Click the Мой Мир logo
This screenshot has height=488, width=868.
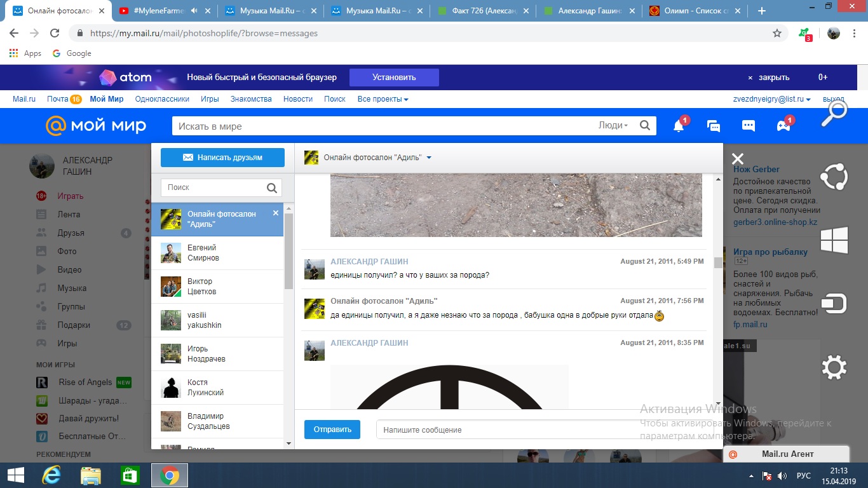(x=96, y=126)
